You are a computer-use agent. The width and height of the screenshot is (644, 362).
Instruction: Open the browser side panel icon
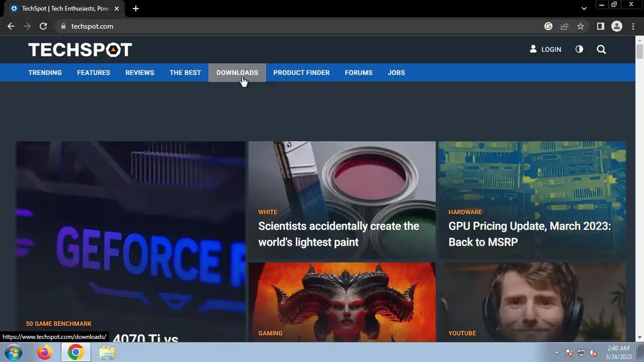[600, 26]
